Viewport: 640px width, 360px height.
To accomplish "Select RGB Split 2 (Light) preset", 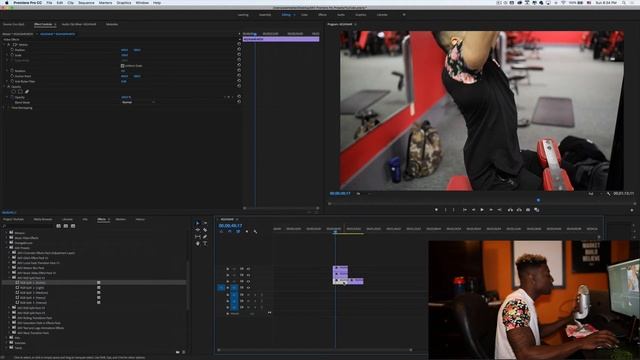I will point(32,288).
